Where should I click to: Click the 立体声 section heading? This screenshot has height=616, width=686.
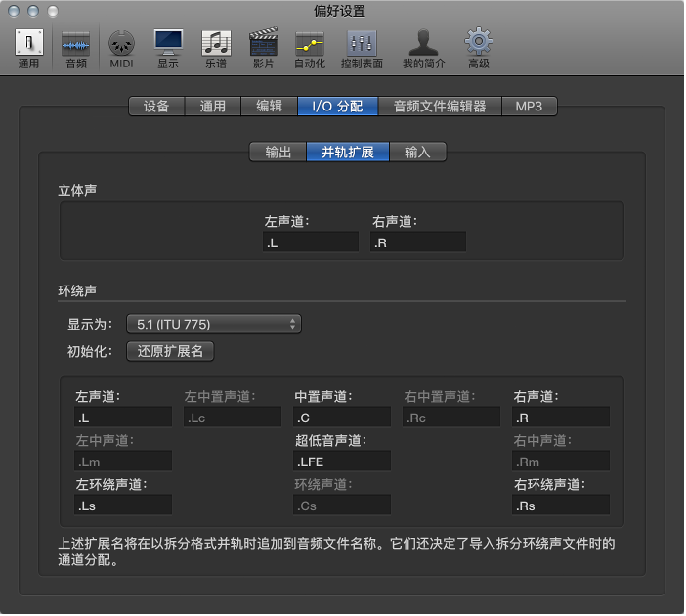click(77, 191)
